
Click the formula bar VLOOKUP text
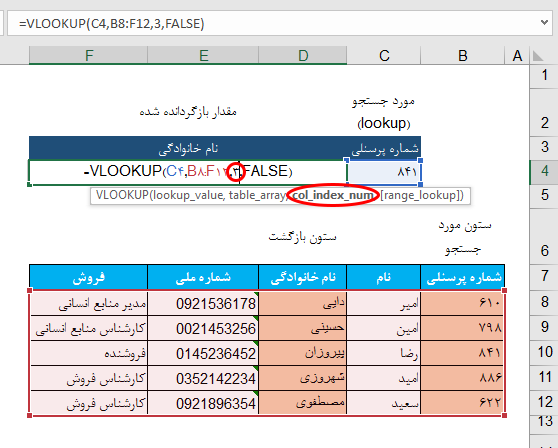(112, 24)
